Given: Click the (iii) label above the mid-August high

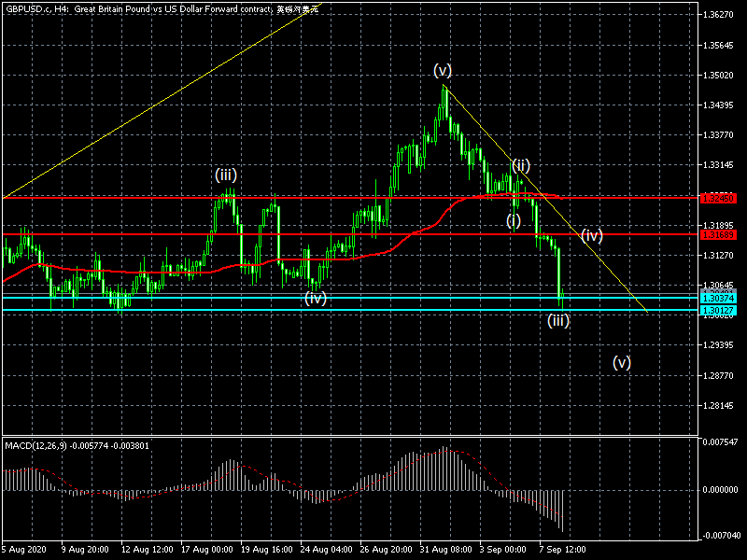Looking at the screenshot, I should click(226, 175).
